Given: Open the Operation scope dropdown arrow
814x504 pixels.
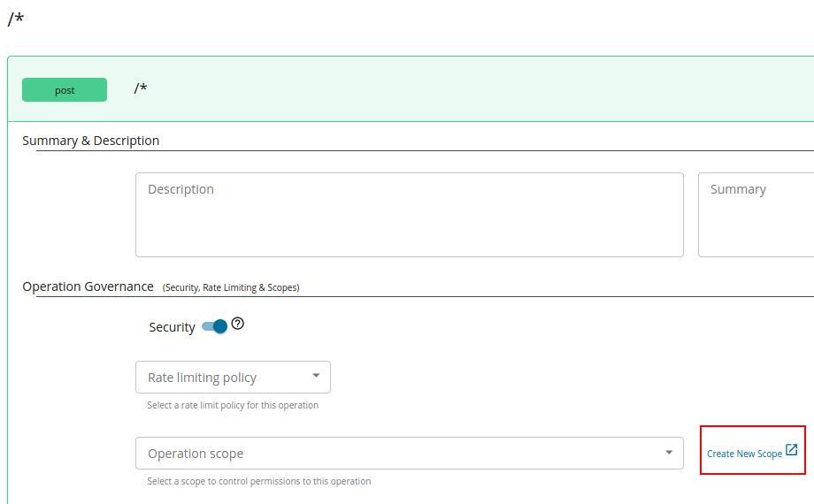Looking at the screenshot, I should 669,453.
